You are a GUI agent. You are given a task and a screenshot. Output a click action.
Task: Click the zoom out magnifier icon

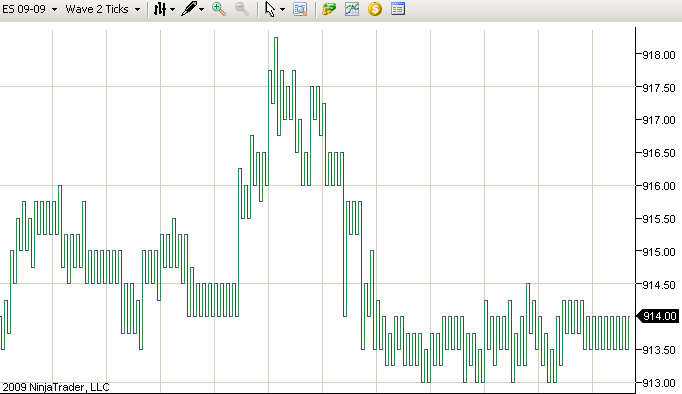(242, 9)
